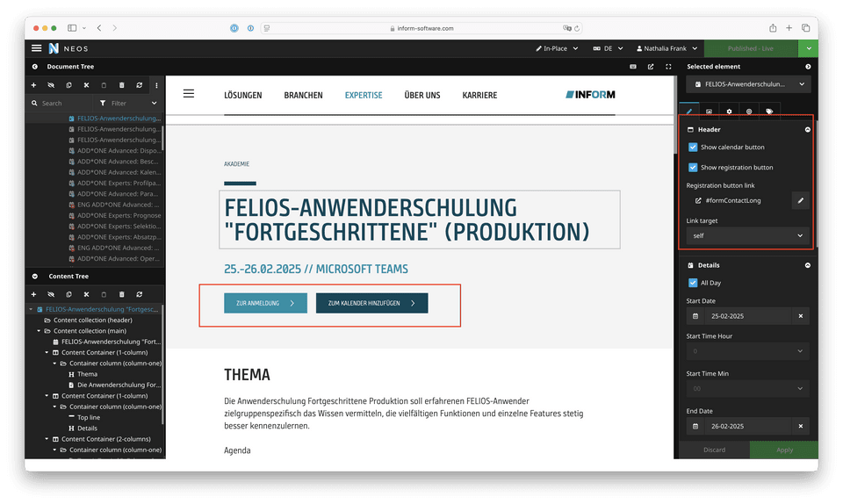Open the inspector target circle tab

pyautogui.click(x=749, y=111)
